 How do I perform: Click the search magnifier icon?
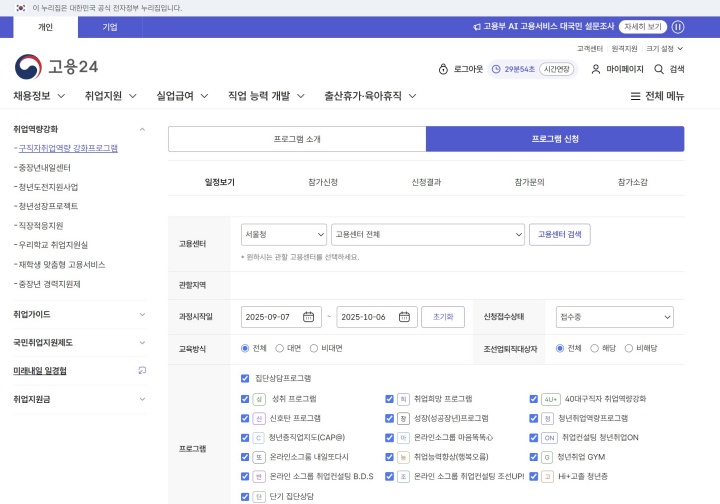659,69
